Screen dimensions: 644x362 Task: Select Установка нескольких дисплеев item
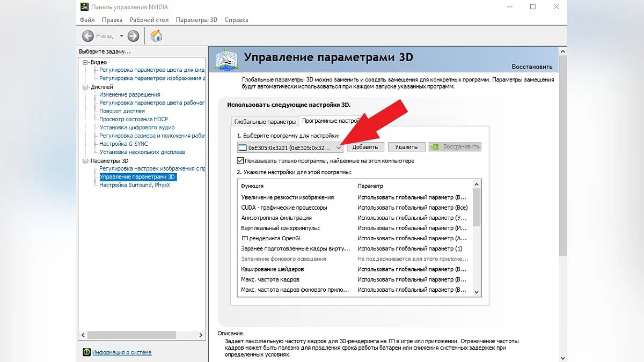142,152
